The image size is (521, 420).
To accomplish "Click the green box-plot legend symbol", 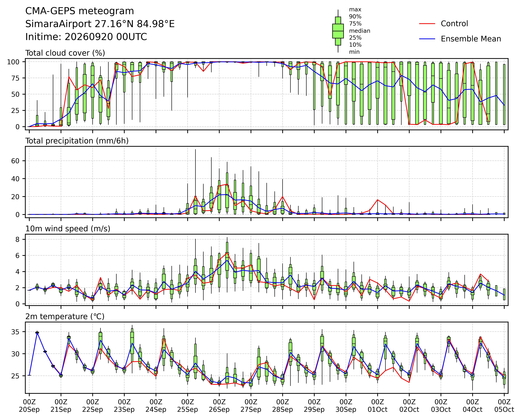I will click(338, 31).
